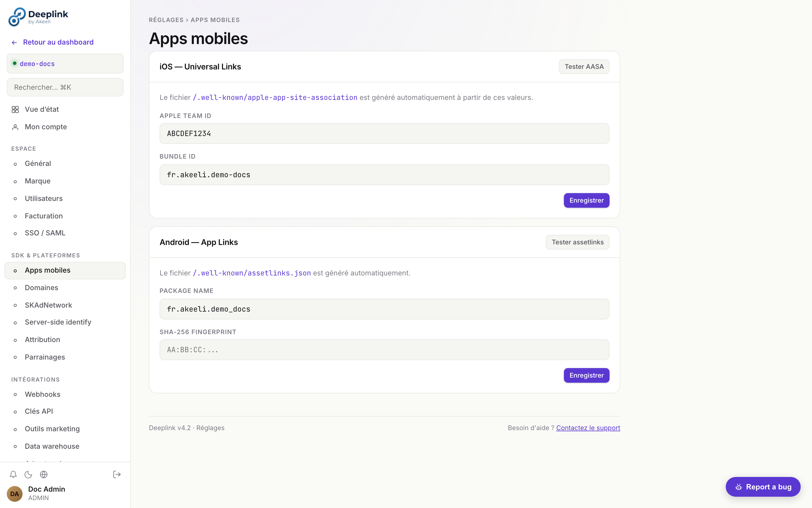Viewport: 812px width, 508px height.
Task: Select Apps mobiles in sidebar
Action: (65, 270)
